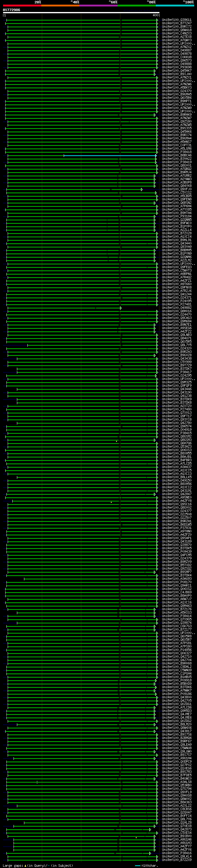The height and width of the screenshot is (868, 197).
Task: Select label UniRef100_P27480
Action: 177,410
